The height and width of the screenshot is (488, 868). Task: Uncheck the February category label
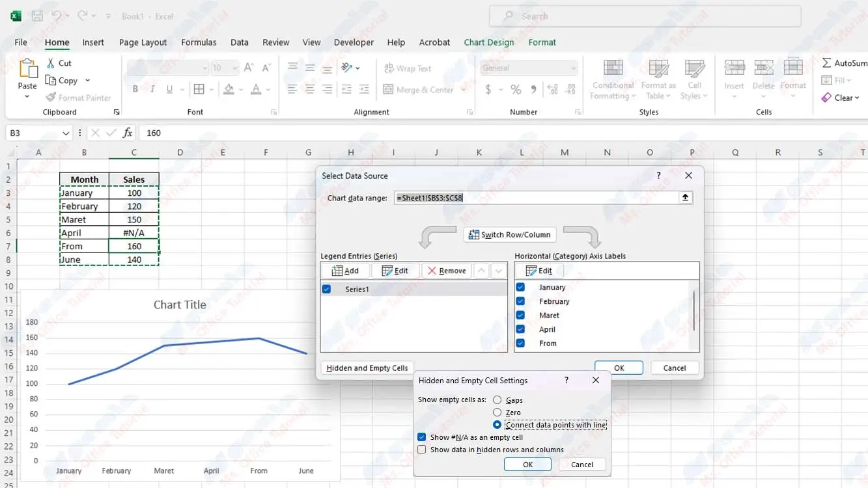520,301
